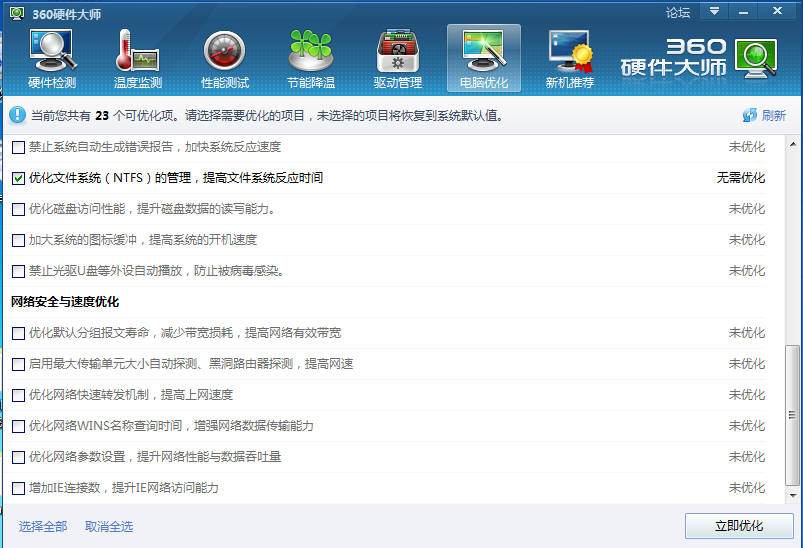Check 禁止系统自动生成错误报告 option
This screenshot has height=548, width=803.
[18, 147]
